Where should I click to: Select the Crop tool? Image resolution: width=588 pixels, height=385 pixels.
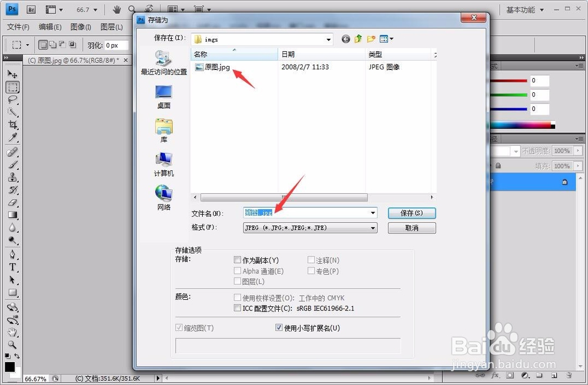[13, 124]
